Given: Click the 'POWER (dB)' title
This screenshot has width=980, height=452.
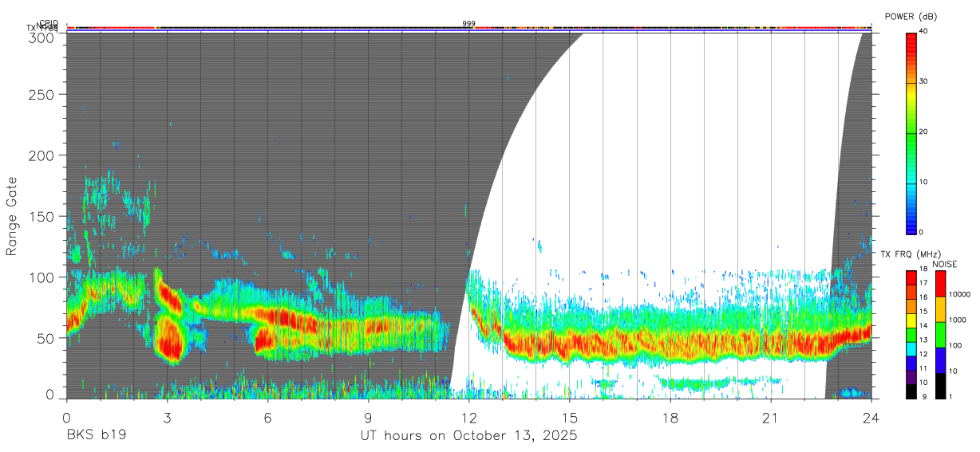Looking at the screenshot, I should 911,16.
